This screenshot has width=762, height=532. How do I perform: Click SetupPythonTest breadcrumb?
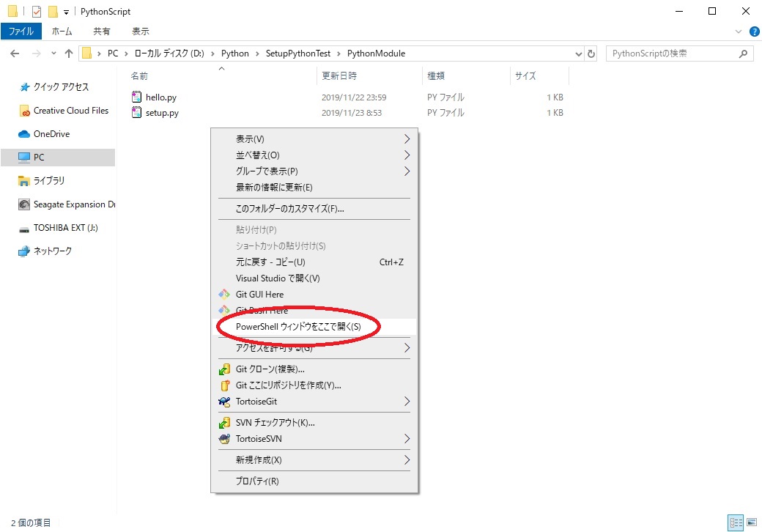click(298, 53)
